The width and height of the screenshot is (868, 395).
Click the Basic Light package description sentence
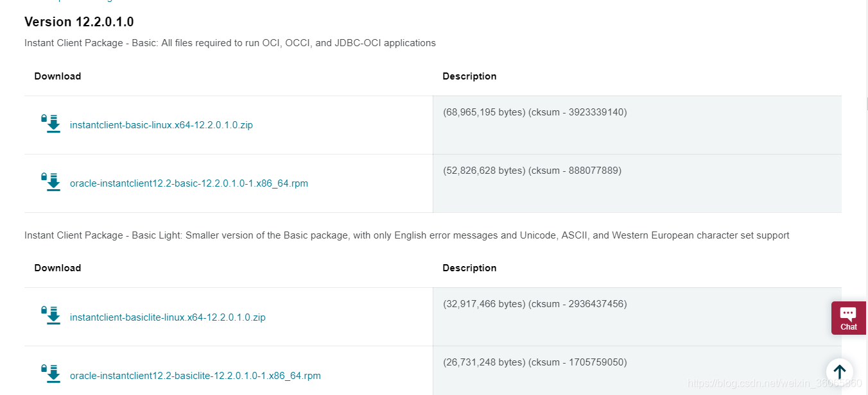tap(407, 235)
